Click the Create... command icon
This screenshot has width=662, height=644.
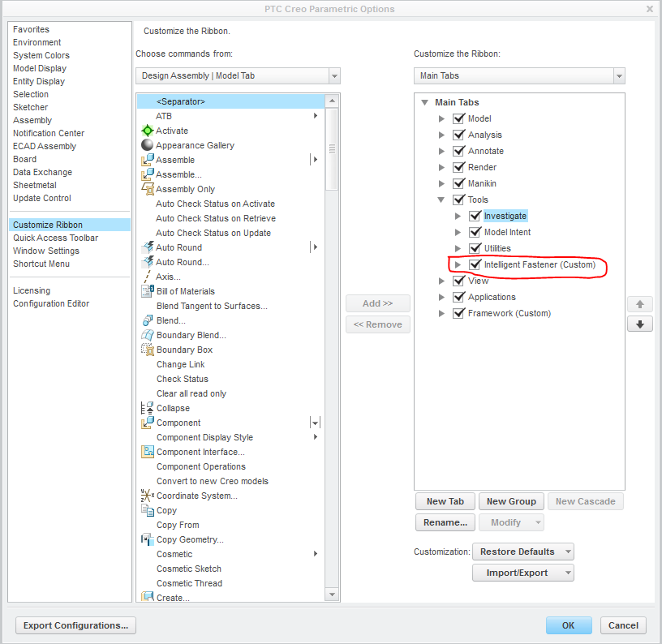pos(148,597)
